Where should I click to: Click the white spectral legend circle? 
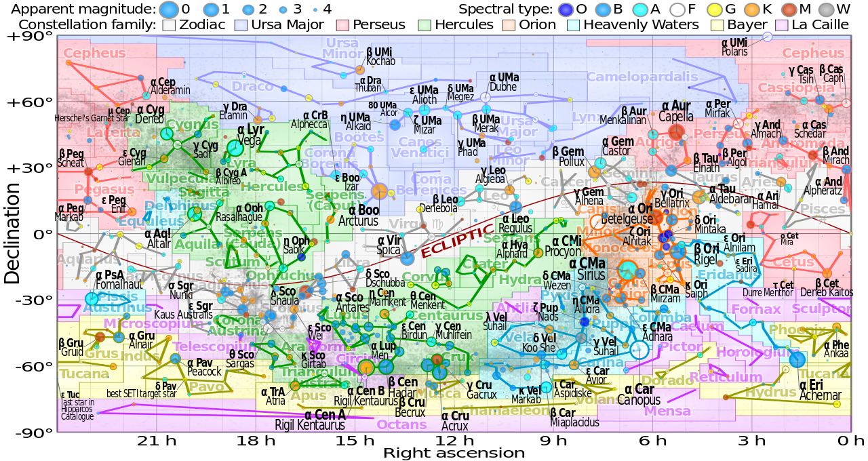[x=677, y=10]
